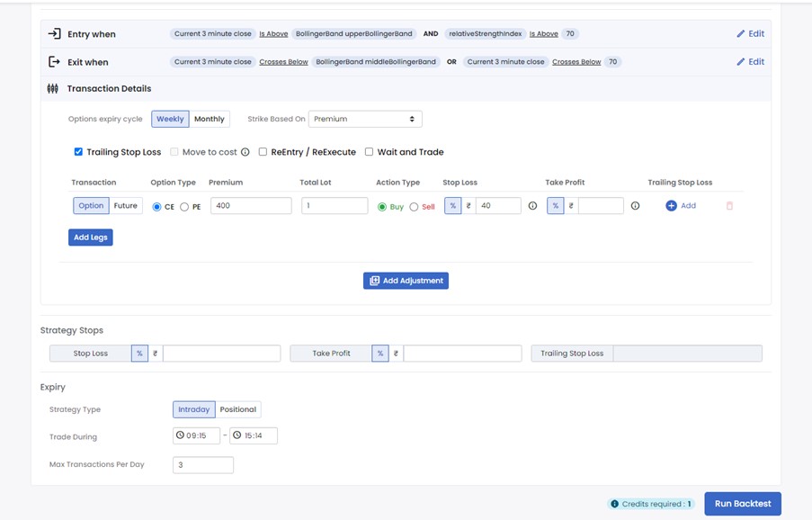
Task: Click the Move to cost info icon
Action: point(245,152)
